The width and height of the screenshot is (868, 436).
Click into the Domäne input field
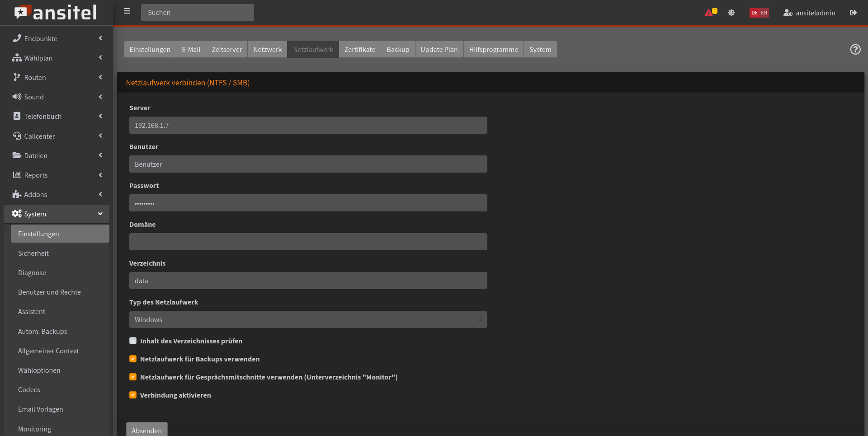coord(308,242)
